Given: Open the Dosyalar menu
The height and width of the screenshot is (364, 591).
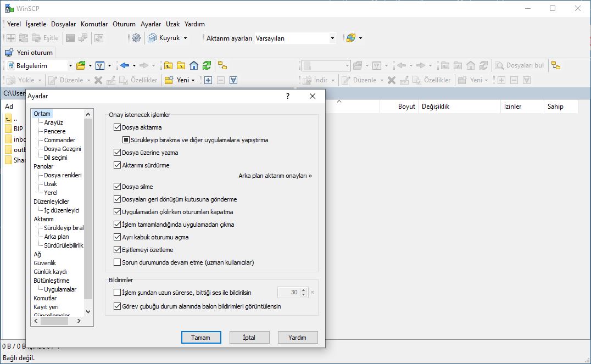Looking at the screenshot, I should (63, 24).
